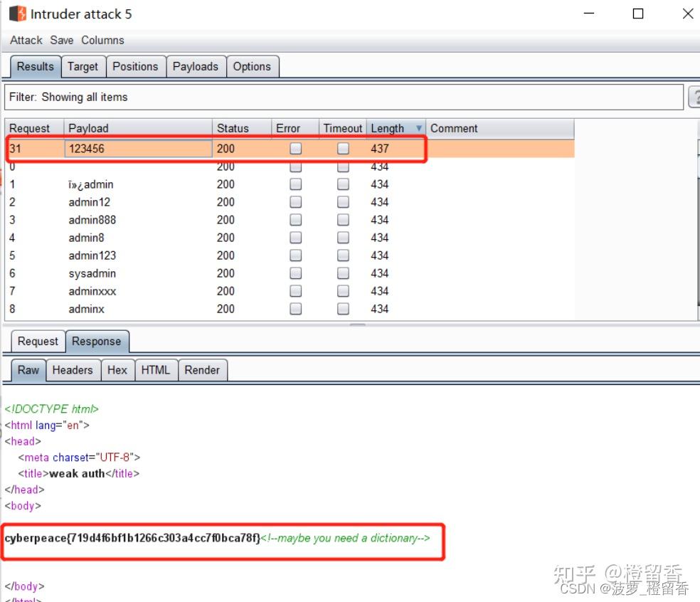This screenshot has height=602, width=700.
Task: Check the Error box for sysadmin row
Action: (295, 273)
